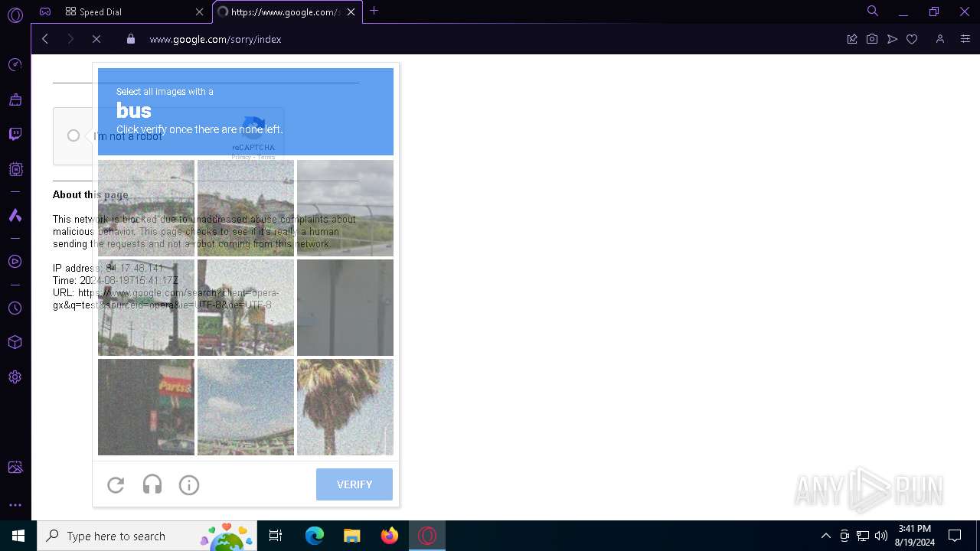Open Extensions cube sidebar icon
Image resolution: width=980 pixels, height=551 pixels.
click(15, 342)
